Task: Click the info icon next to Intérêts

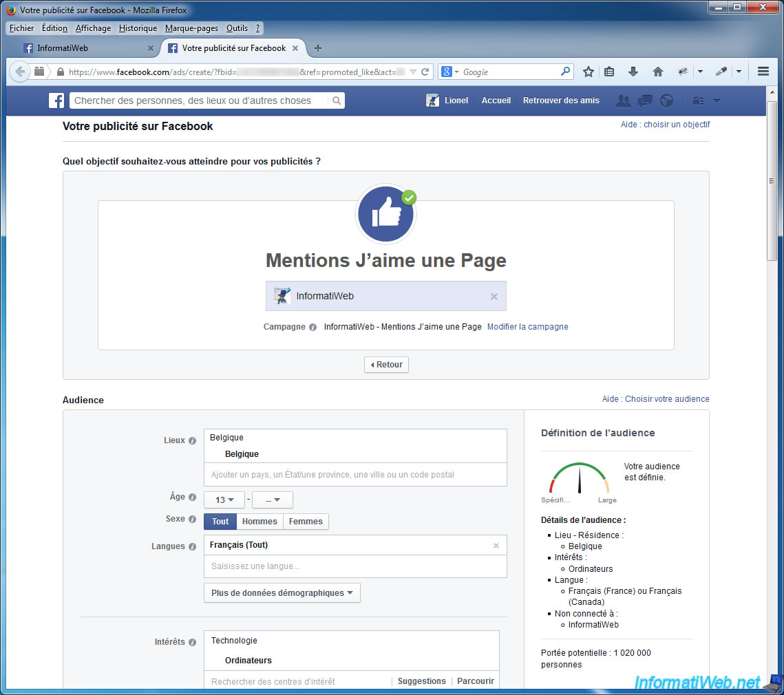Action: 192,642
